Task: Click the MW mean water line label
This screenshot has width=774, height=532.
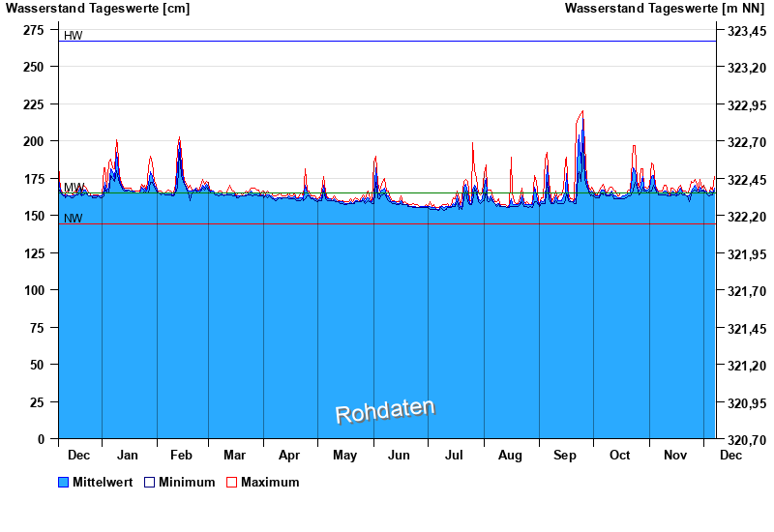Action: point(73,188)
